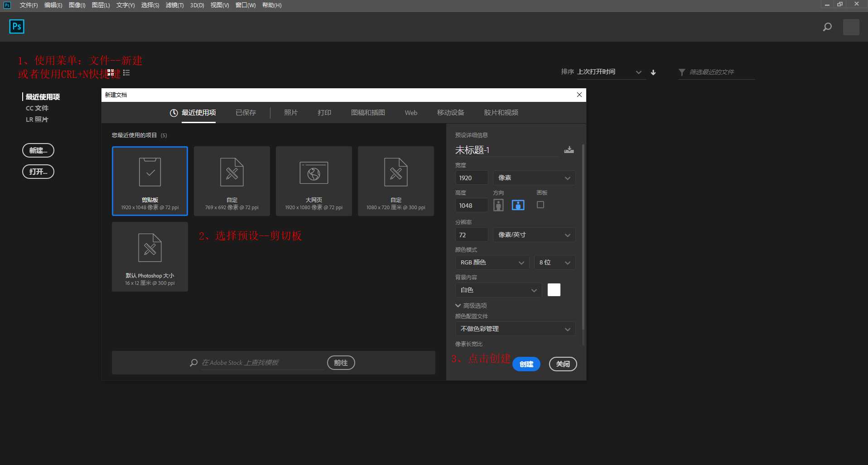The width and height of the screenshot is (868, 465).
Task: Select landscape orientation icon
Action: [x=518, y=205]
